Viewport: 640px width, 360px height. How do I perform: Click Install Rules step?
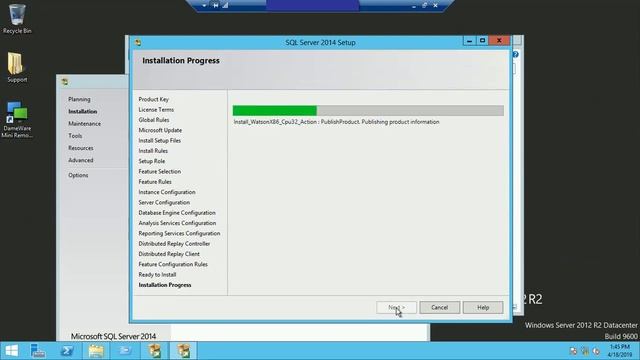[x=153, y=151]
